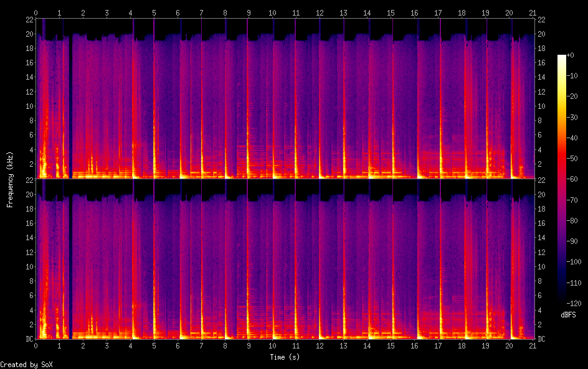The image size is (588, 369).
Task: Click the "15" tick on the bottom time axis
Action: (x=391, y=346)
